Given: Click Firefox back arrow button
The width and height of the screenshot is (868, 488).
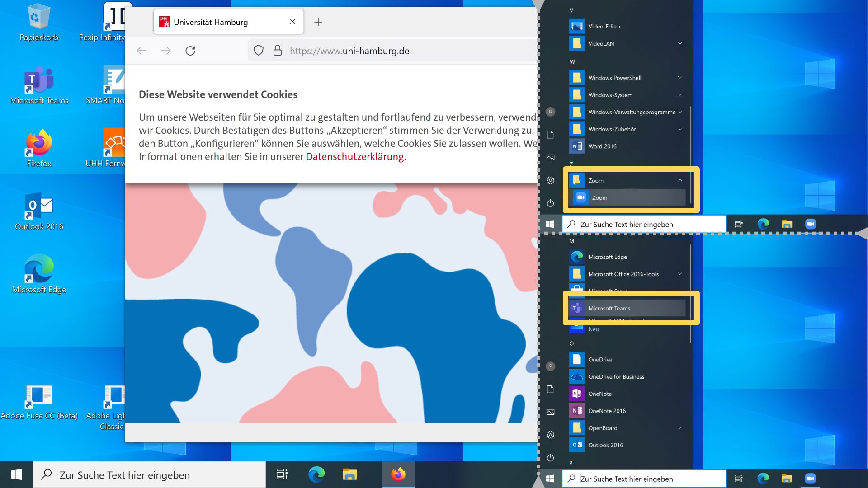Looking at the screenshot, I should pos(142,51).
